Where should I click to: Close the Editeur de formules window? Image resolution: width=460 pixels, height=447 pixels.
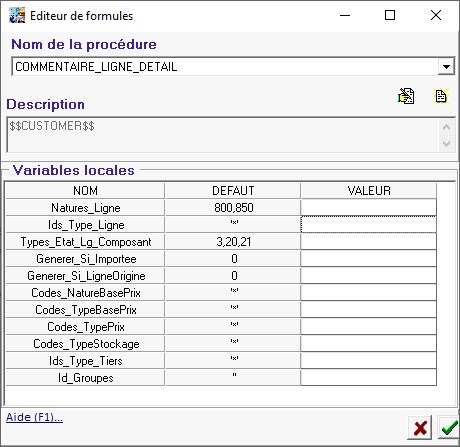pos(436,15)
